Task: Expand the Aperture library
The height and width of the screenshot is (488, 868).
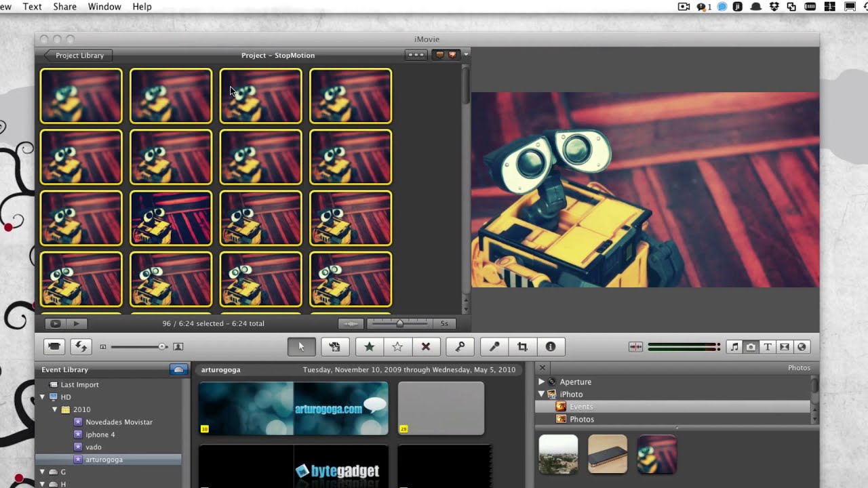Action: coord(541,382)
